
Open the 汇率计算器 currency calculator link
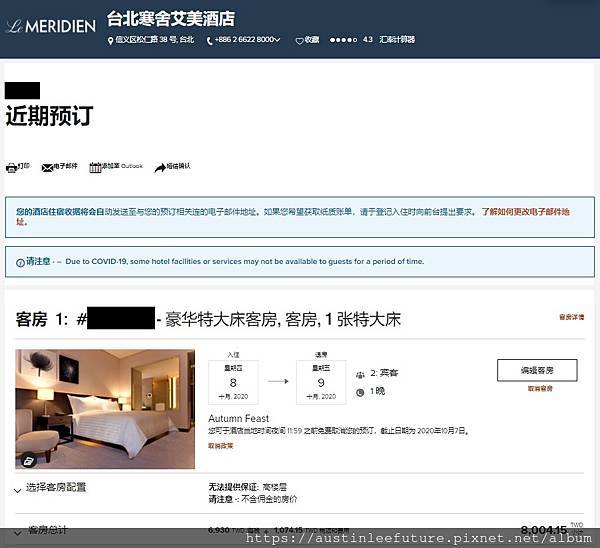397,39
